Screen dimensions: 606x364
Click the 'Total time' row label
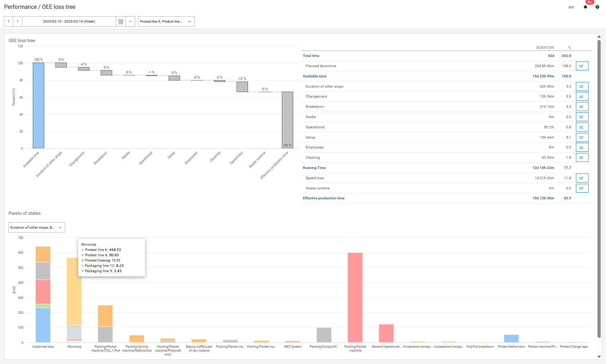click(311, 55)
